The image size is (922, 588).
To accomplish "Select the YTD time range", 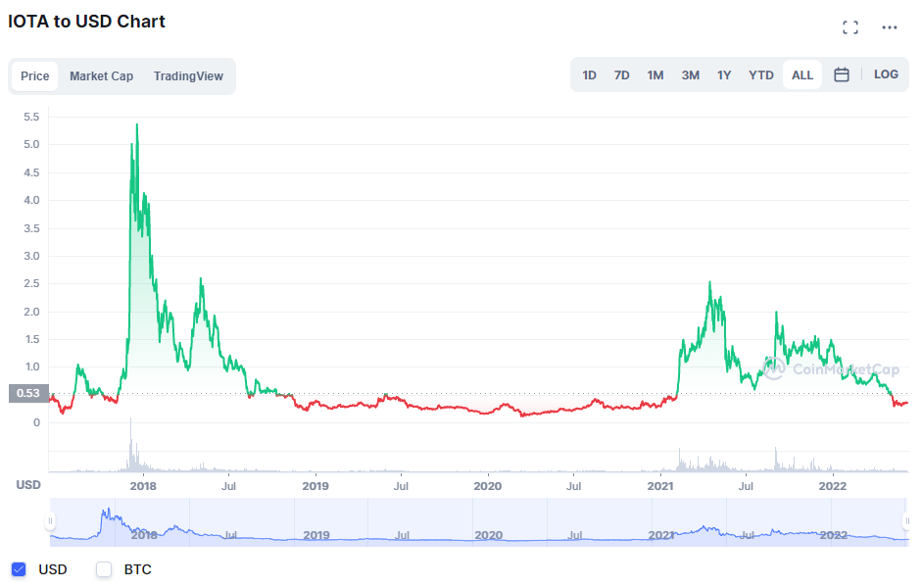I will click(x=761, y=74).
